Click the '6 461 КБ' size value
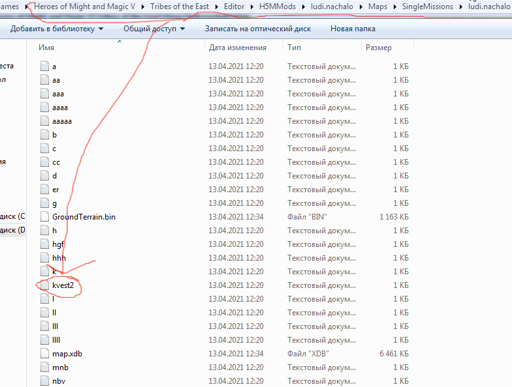This screenshot has width=512, height=387. point(394,354)
